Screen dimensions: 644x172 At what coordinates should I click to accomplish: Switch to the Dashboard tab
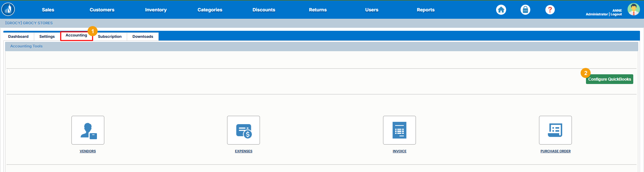coord(18,36)
